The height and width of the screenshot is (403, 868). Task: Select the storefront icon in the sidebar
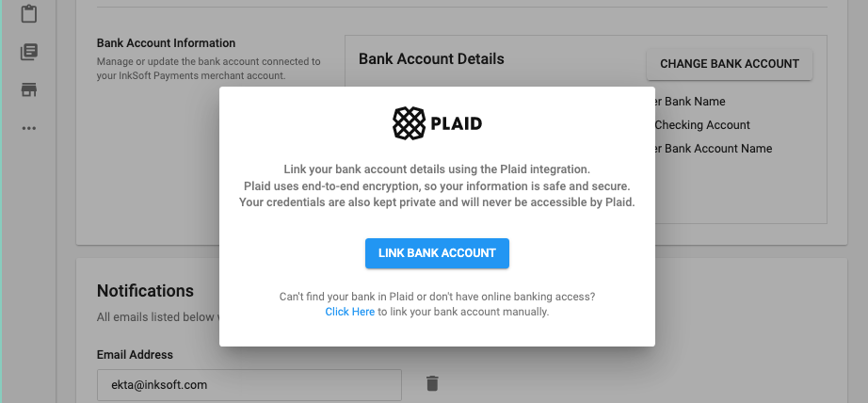tap(29, 90)
